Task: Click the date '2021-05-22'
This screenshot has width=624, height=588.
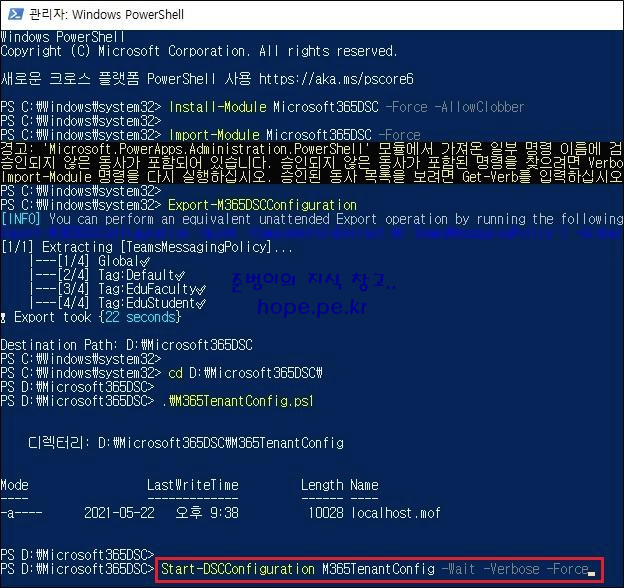Action: pyautogui.click(x=119, y=513)
